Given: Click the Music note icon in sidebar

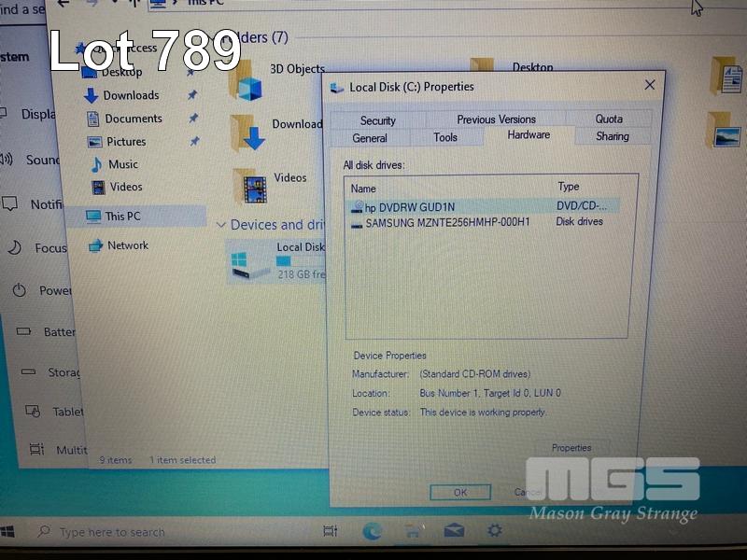Looking at the screenshot, I should pyautogui.click(x=96, y=165).
